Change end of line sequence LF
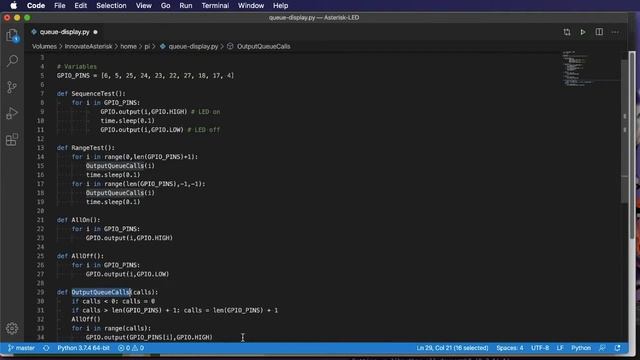Viewport: 640px width, 360px height. (x=560, y=348)
